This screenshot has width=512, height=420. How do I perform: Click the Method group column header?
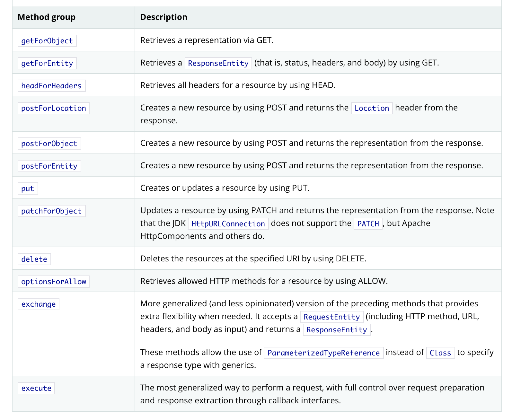(47, 17)
